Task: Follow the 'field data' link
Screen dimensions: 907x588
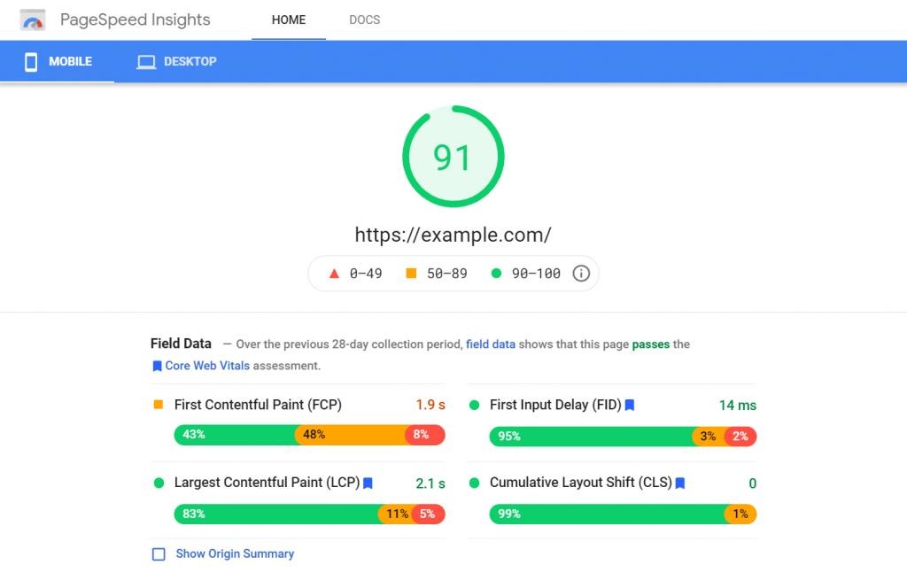Action: [491, 344]
